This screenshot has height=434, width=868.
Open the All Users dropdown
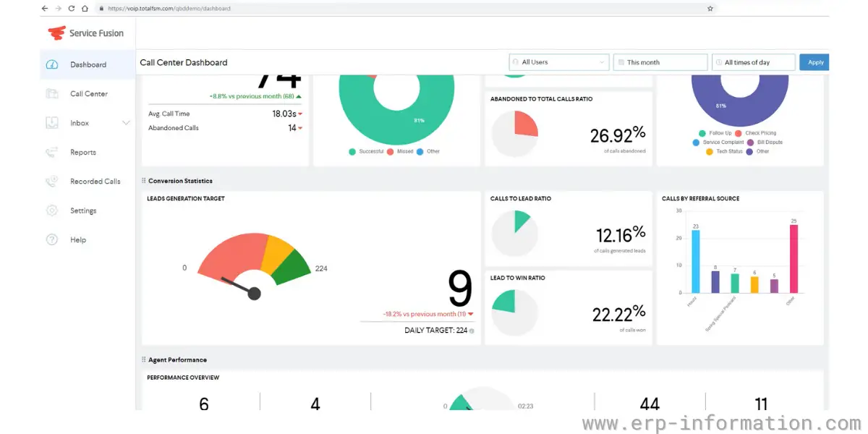[558, 62]
